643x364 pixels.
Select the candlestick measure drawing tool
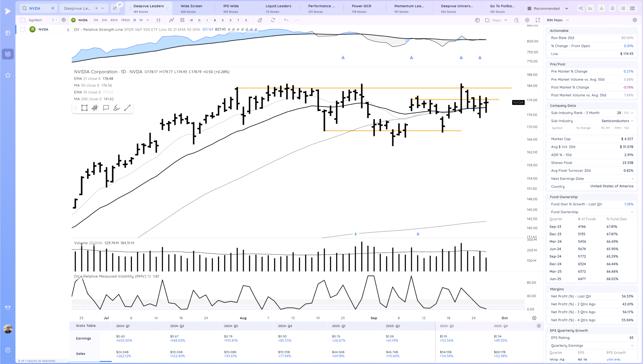[95, 108]
